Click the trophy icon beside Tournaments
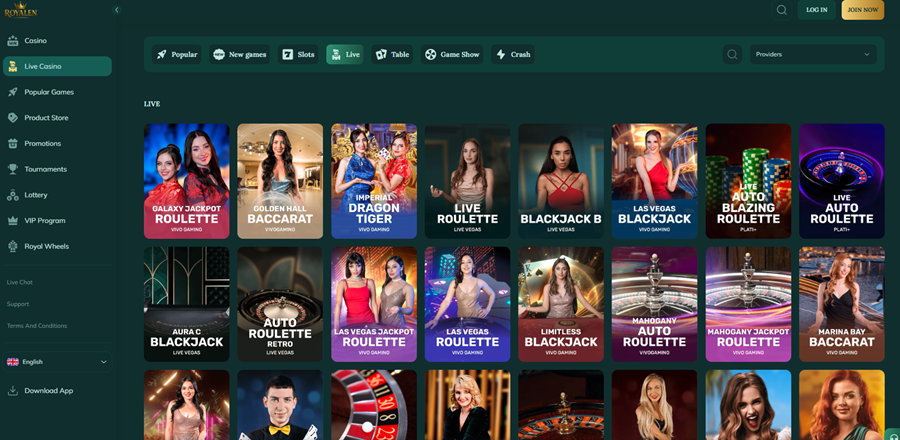The image size is (900, 440). (x=13, y=169)
